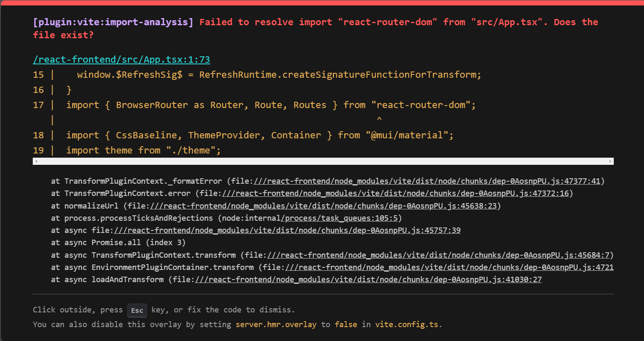Open the /react-frontend/src/App.tsx:1:73 file link
644x341 pixels.
click(x=121, y=59)
